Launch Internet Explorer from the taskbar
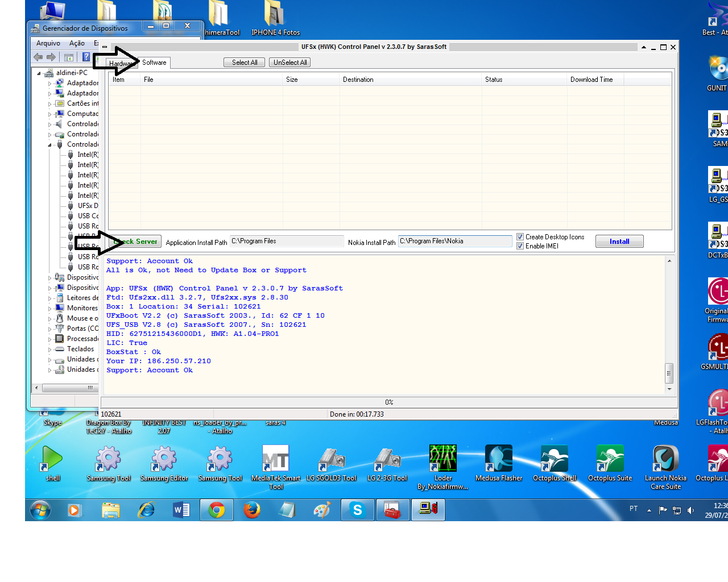This screenshot has height=582, width=728. click(x=147, y=510)
